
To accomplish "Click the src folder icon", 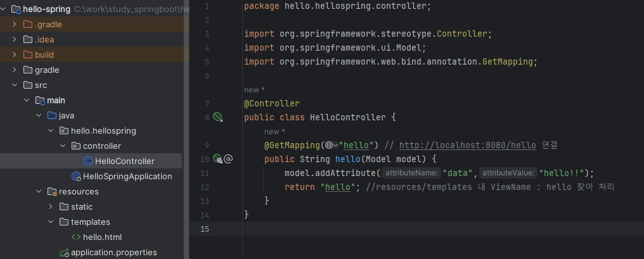I will point(28,85).
